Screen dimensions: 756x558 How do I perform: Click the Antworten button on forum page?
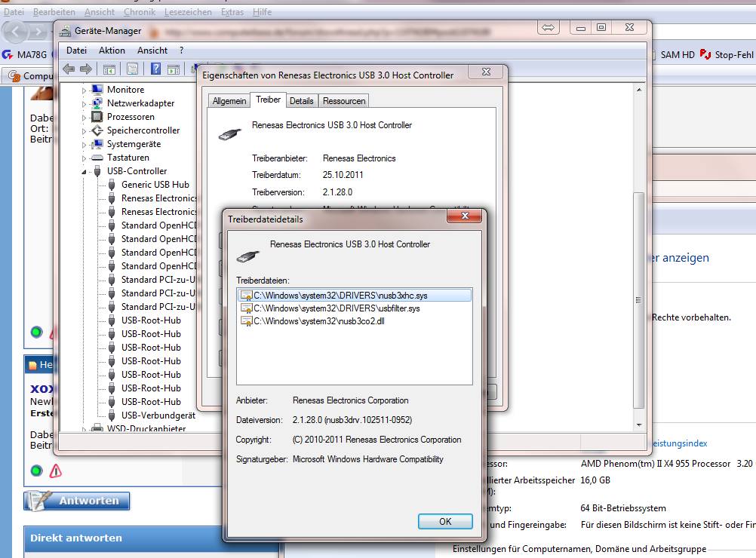point(77,501)
